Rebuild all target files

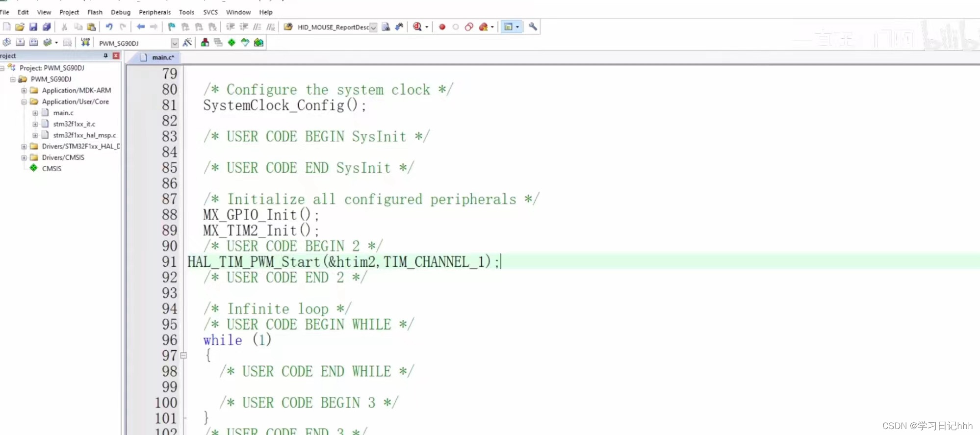(33, 43)
